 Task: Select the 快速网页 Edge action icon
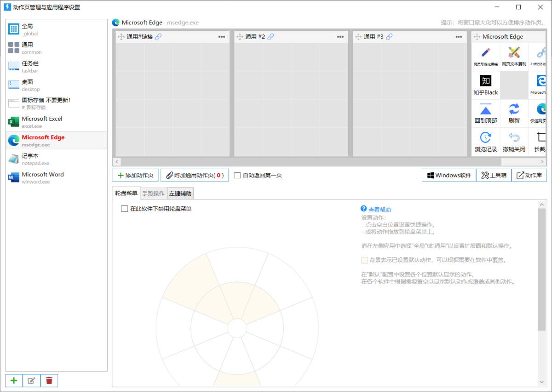(x=538, y=114)
